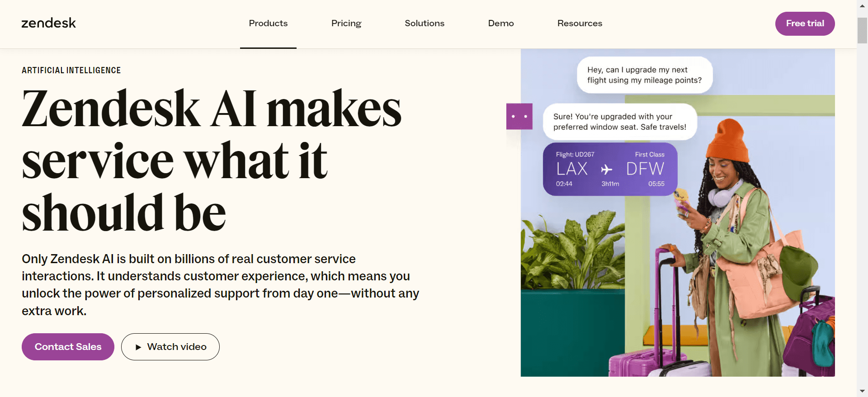Click the page scrollbar thumb

862,30
